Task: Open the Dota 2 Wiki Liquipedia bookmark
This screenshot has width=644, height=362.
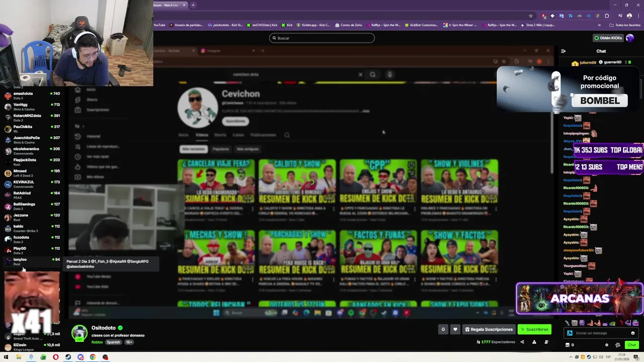Action: click(x=538, y=25)
